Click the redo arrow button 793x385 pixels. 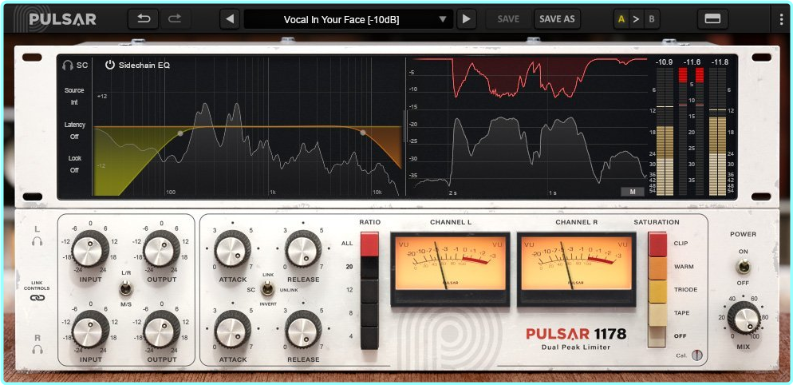pyautogui.click(x=174, y=19)
